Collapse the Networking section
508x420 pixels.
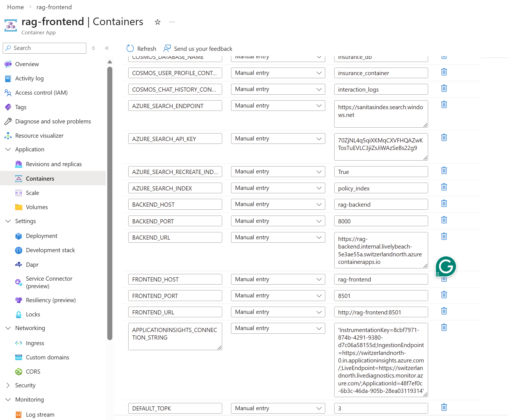pyautogui.click(x=8, y=328)
